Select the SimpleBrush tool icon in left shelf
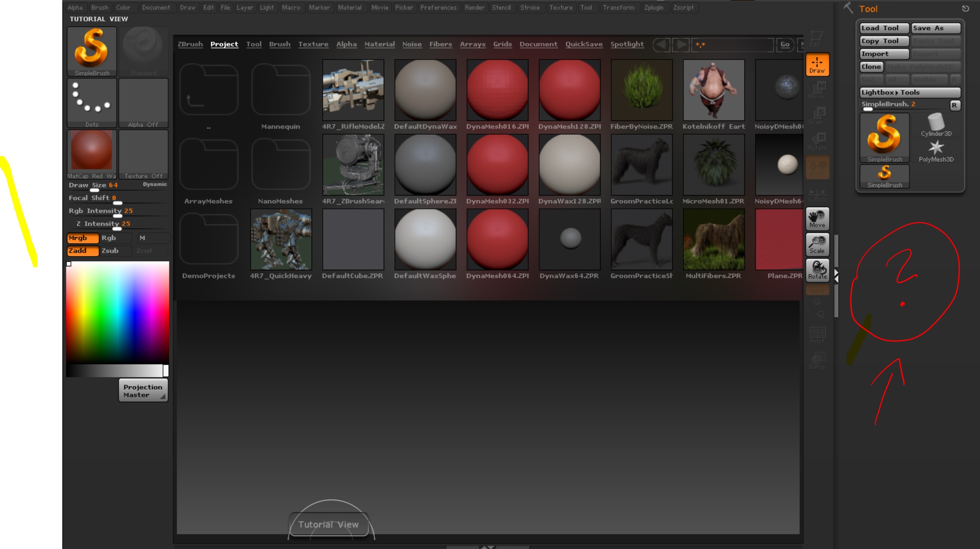The image size is (980, 549). (x=92, y=51)
